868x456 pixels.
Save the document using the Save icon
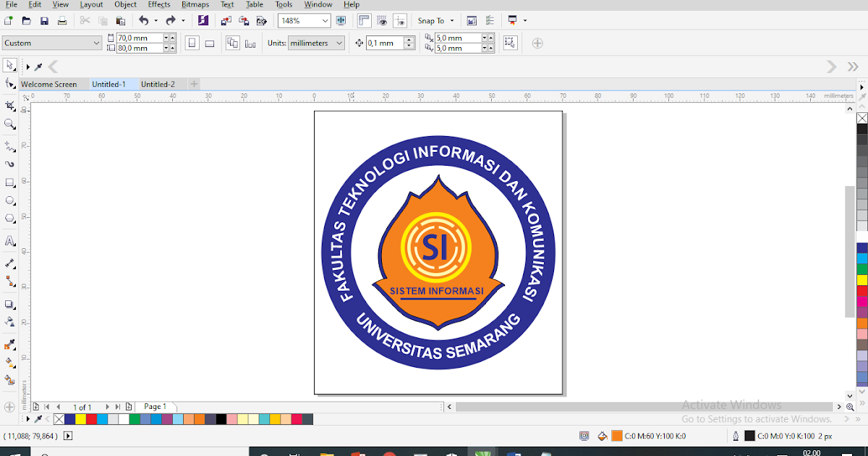[x=44, y=20]
